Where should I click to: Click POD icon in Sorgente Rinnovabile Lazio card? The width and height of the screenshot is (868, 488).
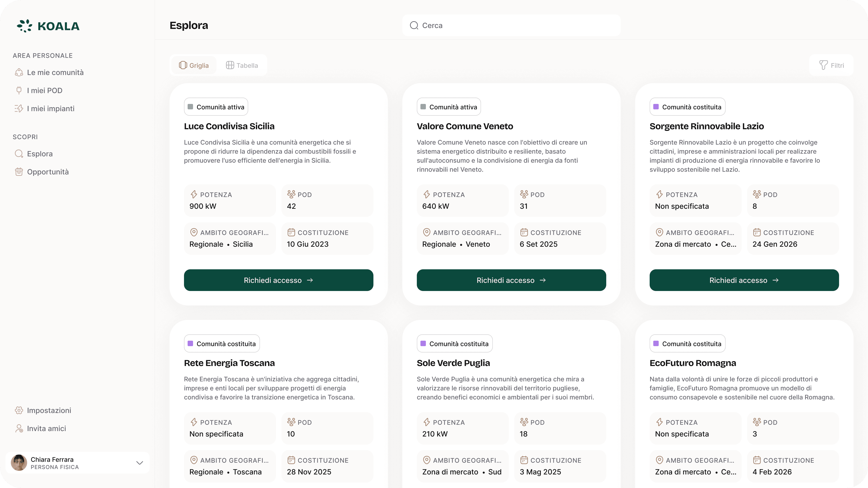click(x=757, y=194)
